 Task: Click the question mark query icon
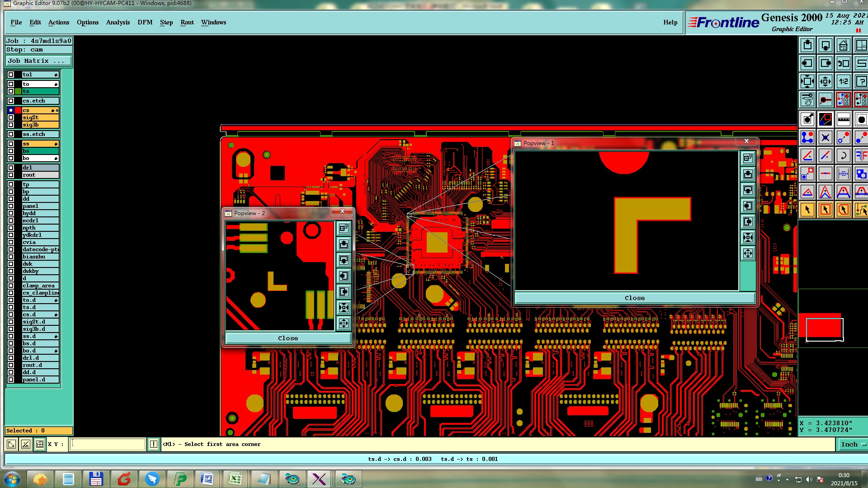(x=861, y=81)
